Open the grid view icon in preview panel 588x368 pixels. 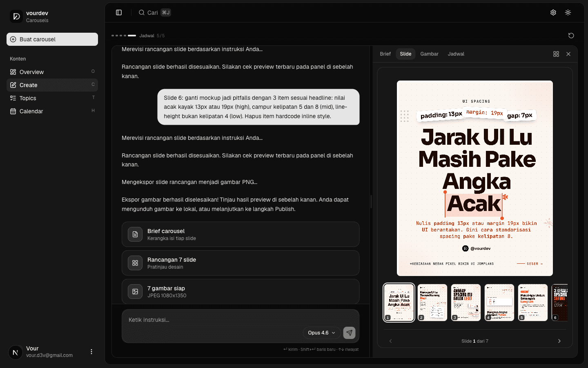556,54
